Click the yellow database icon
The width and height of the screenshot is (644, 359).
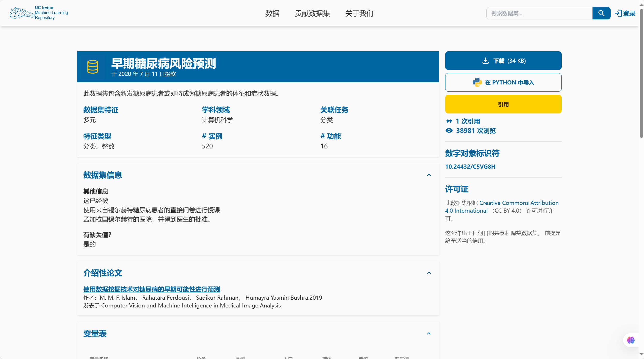pos(92,67)
